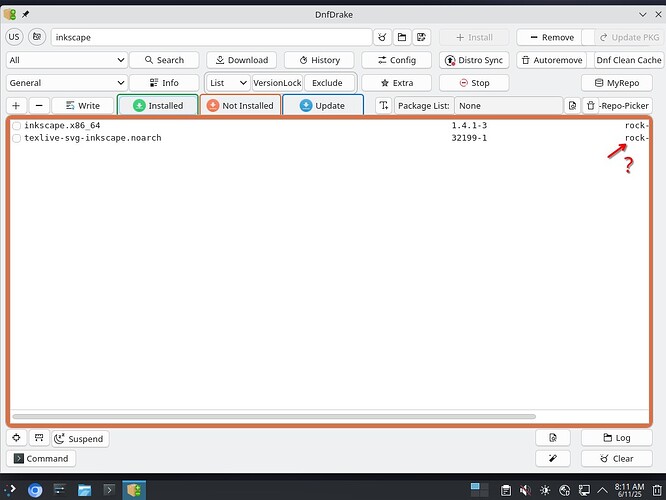Click the Suspend button
666x500 pixels.
[x=80, y=439]
